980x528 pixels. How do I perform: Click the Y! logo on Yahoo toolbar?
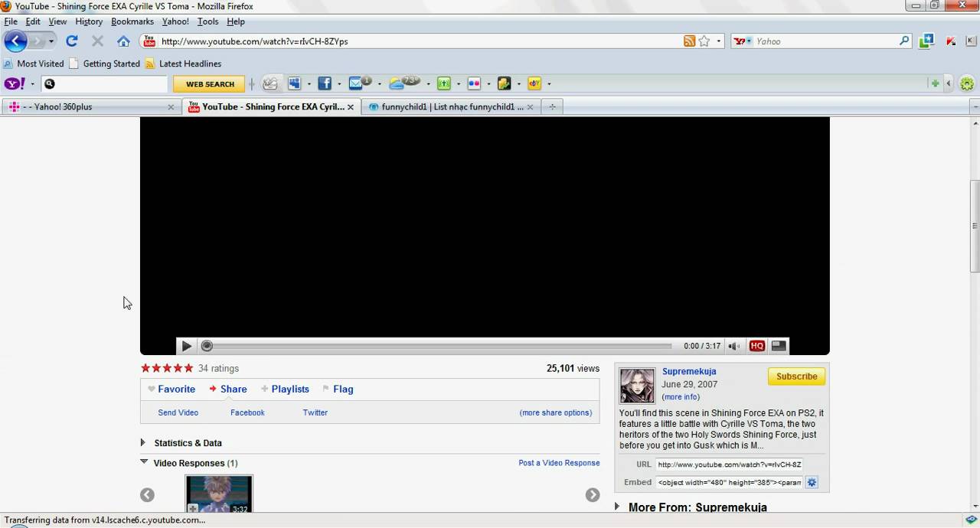[x=15, y=83]
